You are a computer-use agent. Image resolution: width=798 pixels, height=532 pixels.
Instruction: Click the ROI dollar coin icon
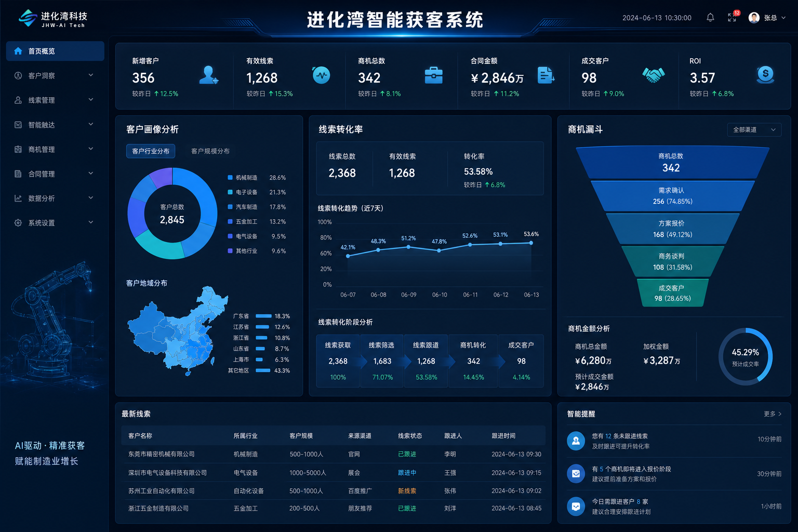click(x=765, y=75)
